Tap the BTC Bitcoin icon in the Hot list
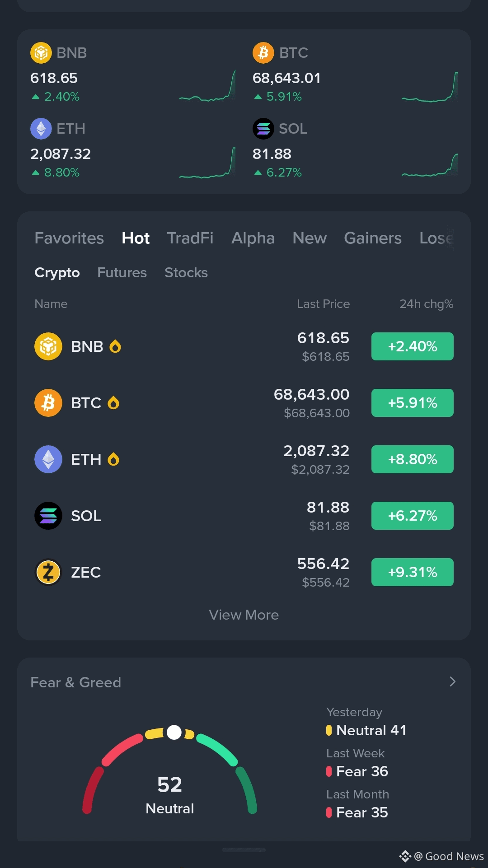Viewport: 488px width, 868px height. (x=48, y=403)
